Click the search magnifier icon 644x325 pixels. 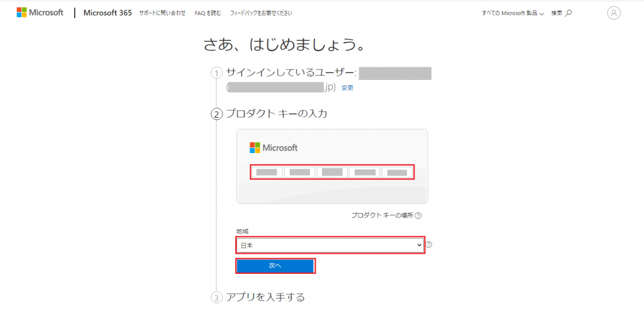pos(569,13)
